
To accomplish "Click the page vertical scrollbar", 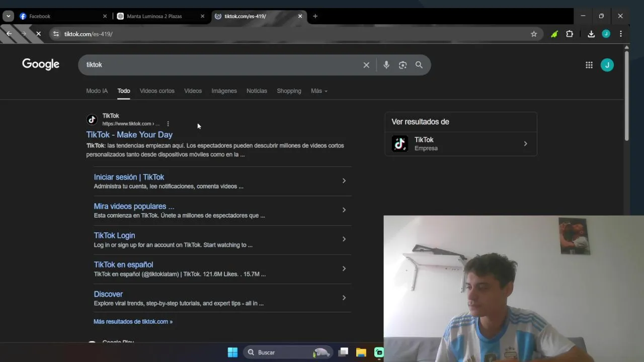I will click(626, 96).
